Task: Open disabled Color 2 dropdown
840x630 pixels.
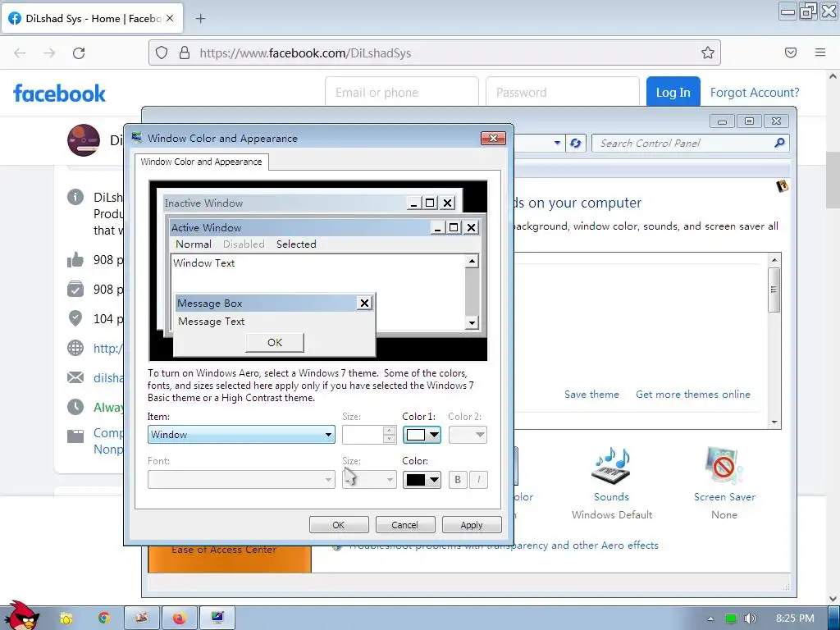Action: tap(468, 435)
